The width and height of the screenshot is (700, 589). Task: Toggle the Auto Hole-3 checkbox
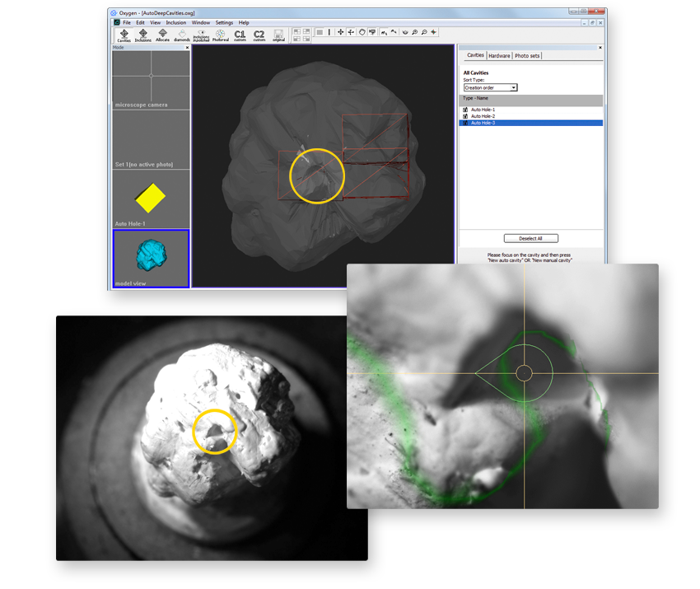[465, 123]
